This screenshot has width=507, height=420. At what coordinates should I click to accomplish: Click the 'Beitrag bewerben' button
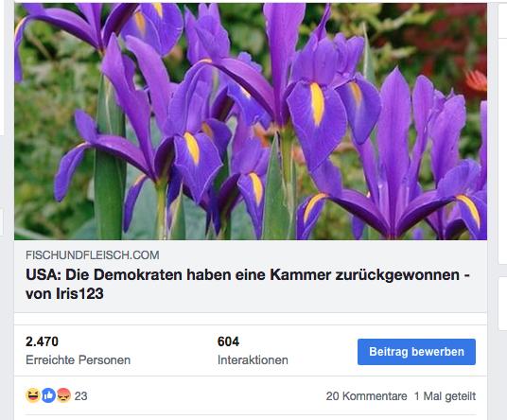(x=416, y=352)
